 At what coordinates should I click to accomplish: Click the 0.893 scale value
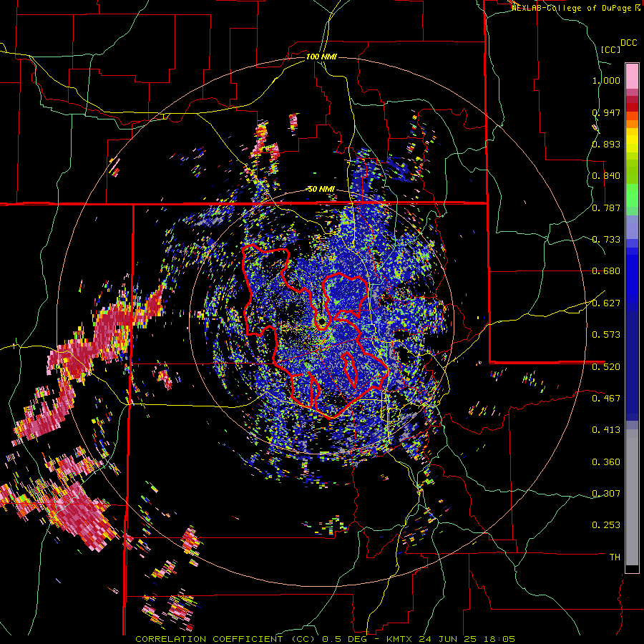pyautogui.click(x=606, y=144)
